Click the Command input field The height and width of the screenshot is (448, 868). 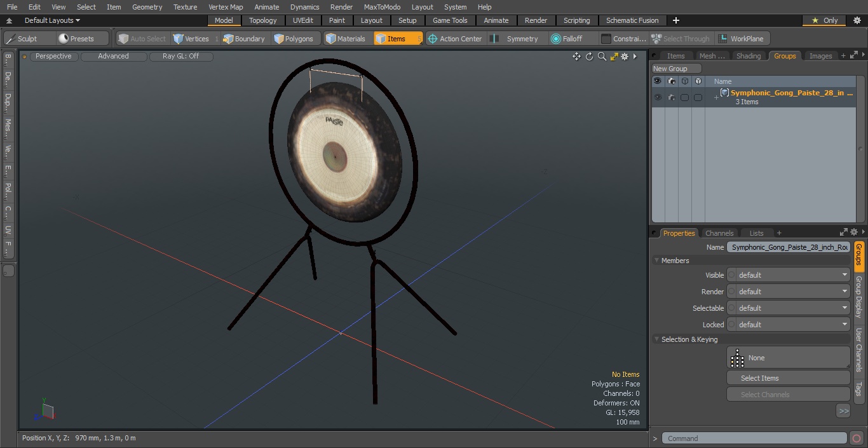754,438
